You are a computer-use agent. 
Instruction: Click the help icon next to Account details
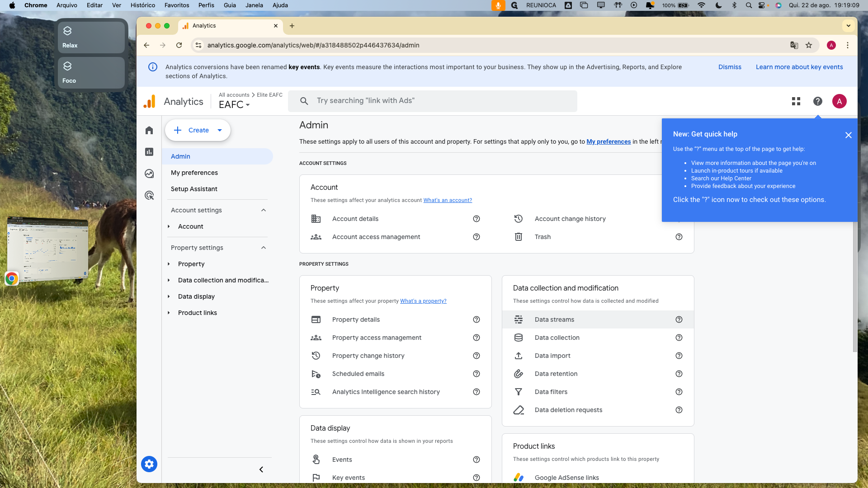(x=476, y=219)
